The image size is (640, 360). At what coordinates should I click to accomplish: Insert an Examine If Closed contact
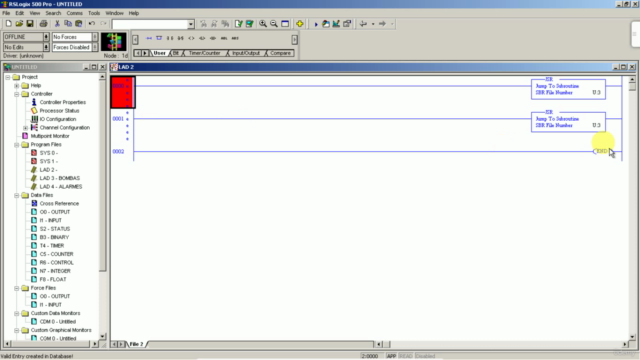pos(170,38)
